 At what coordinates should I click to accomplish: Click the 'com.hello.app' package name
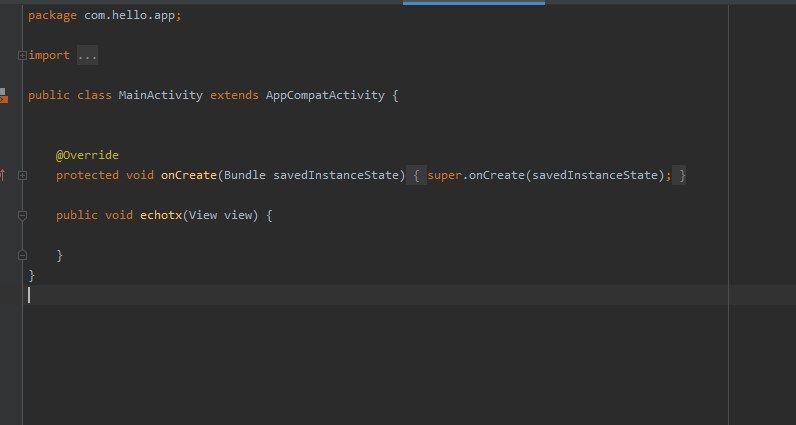[x=129, y=15]
